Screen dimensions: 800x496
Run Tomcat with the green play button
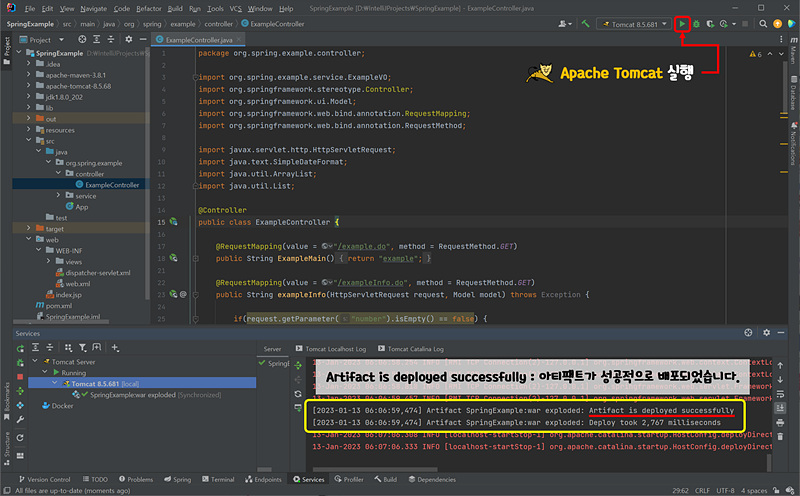[x=682, y=24]
